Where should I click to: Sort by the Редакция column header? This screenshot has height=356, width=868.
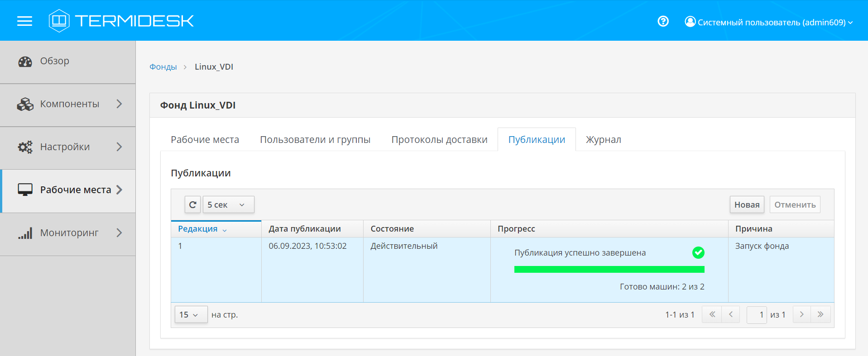198,229
